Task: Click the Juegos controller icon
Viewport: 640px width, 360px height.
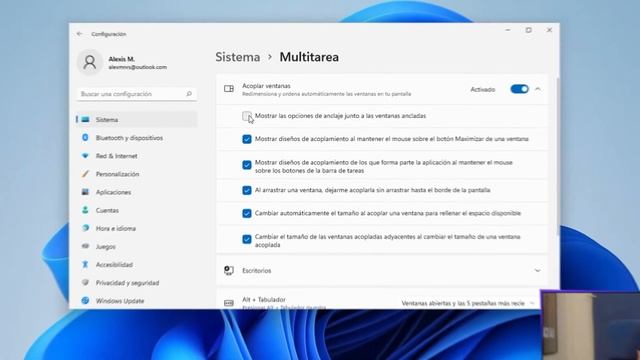Action: point(85,246)
